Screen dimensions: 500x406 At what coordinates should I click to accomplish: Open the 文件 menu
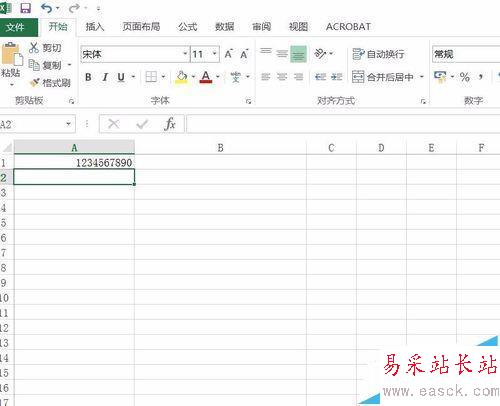(15, 27)
